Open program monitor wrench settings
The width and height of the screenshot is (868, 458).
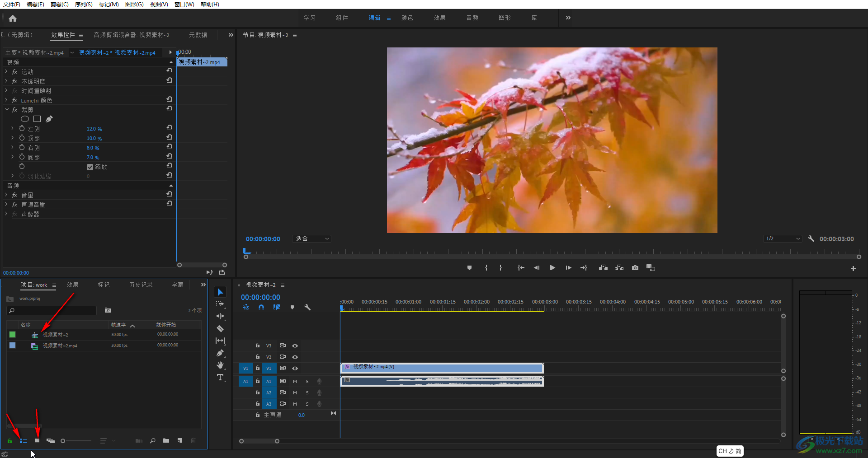(811, 238)
